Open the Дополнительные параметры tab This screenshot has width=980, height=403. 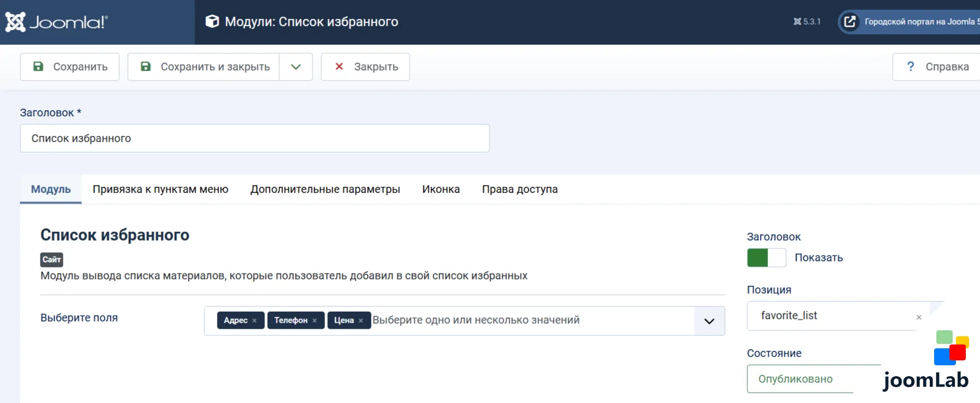(x=325, y=189)
